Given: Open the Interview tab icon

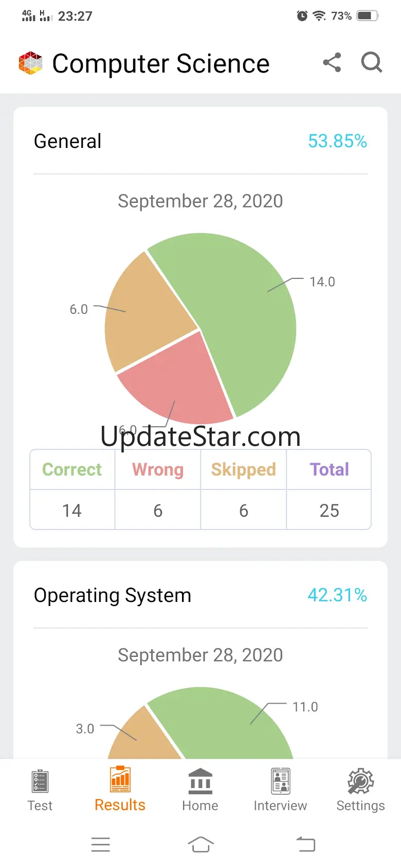Looking at the screenshot, I should [x=281, y=781].
